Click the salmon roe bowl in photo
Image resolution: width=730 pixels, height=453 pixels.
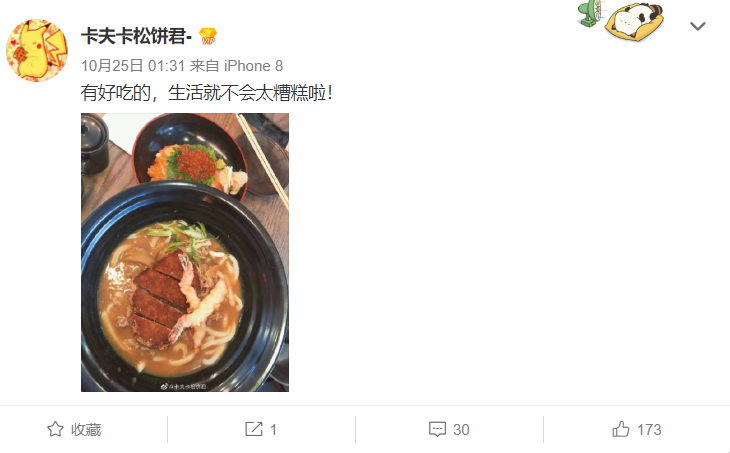(x=190, y=156)
